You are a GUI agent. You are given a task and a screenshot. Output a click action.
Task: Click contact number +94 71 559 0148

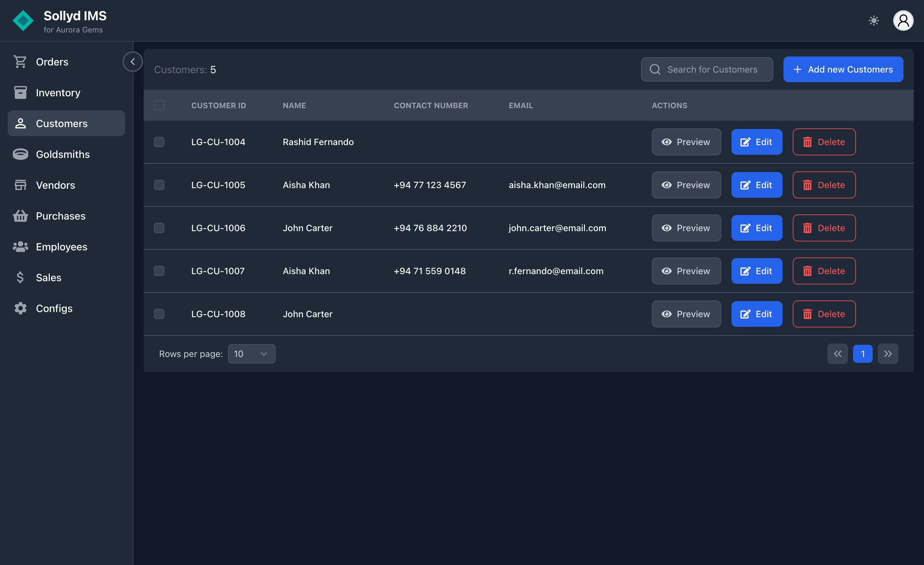[429, 271]
